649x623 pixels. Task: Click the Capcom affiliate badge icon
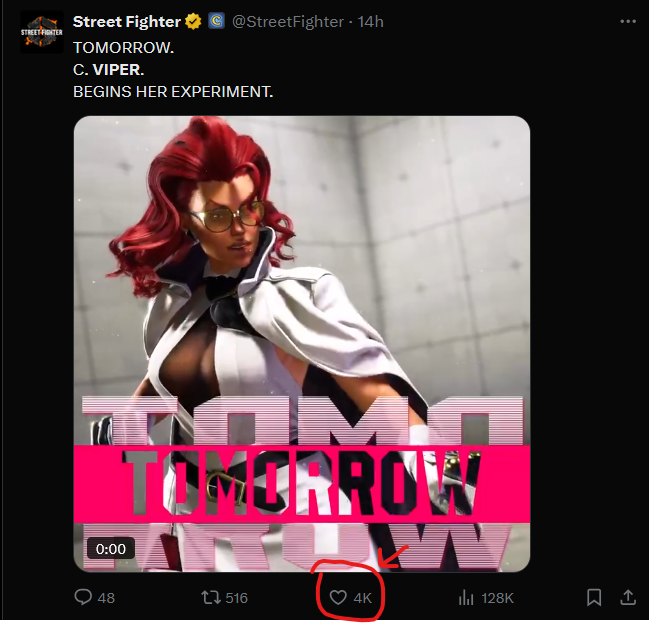(x=216, y=21)
